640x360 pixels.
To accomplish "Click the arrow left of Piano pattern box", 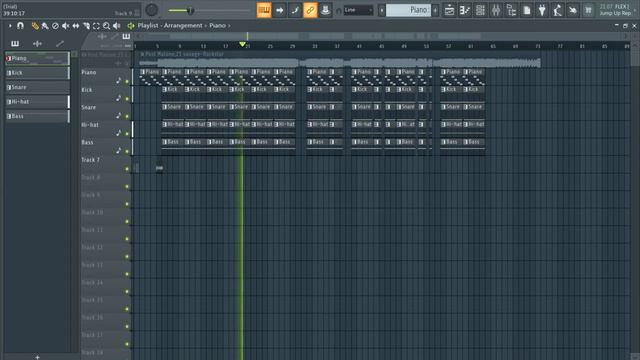I will pyautogui.click(x=381, y=10).
